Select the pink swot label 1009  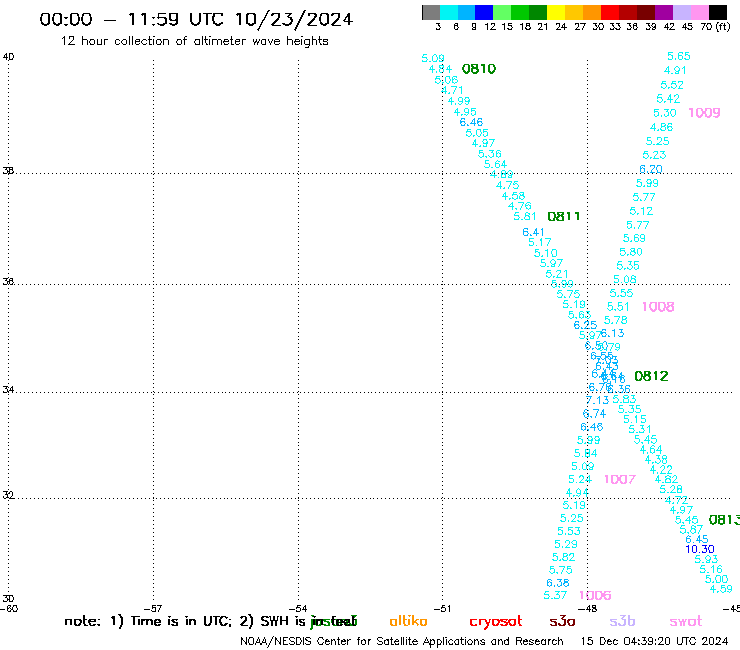click(x=704, y=113)
